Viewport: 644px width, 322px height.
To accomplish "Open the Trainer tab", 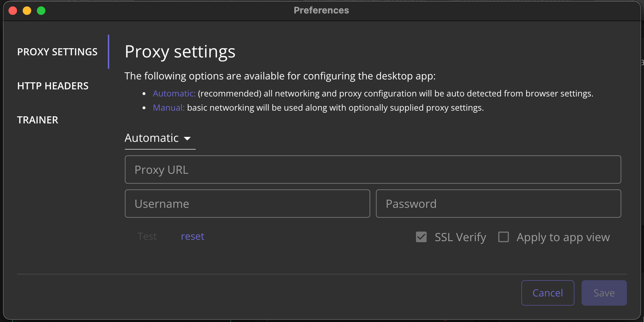I will [38, 120].
